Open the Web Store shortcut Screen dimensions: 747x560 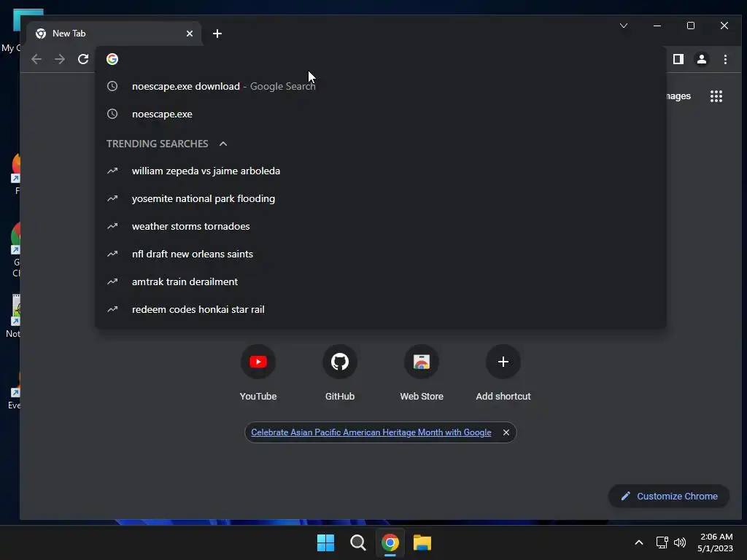(422, 373)
